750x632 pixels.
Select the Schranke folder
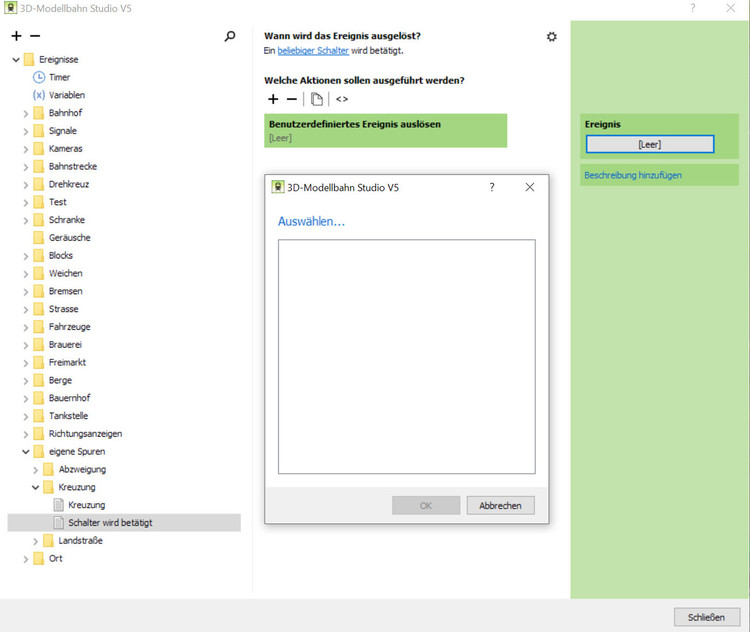point(66,220)
